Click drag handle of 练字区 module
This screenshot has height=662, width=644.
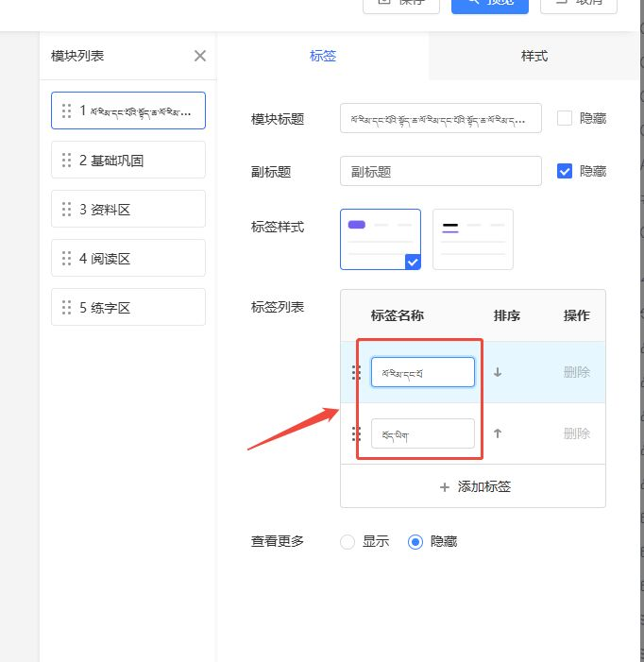[66, 308]
